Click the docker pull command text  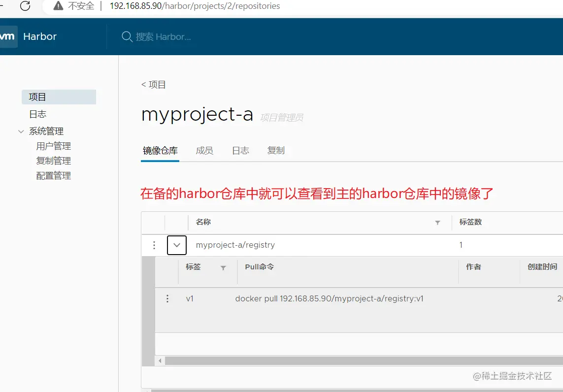click(329, 298)
